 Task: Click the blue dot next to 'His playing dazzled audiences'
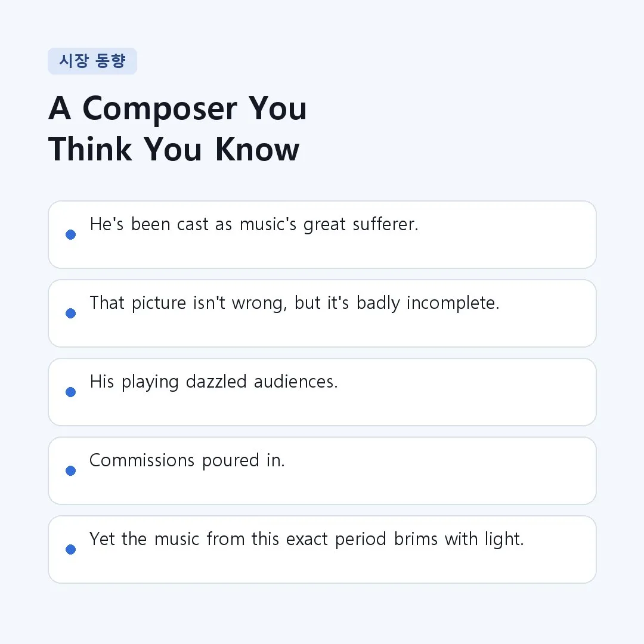pos(70,392)
